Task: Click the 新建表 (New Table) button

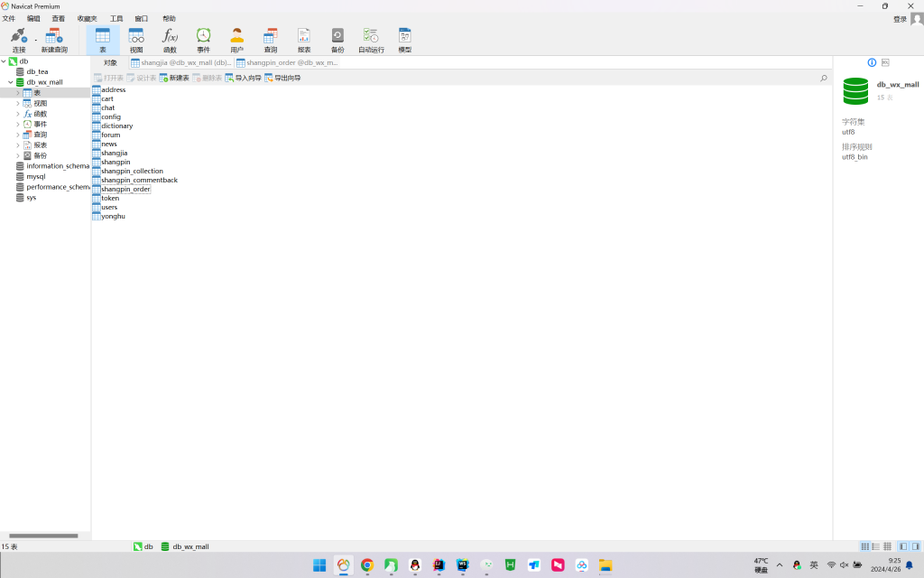Action: 174,79
